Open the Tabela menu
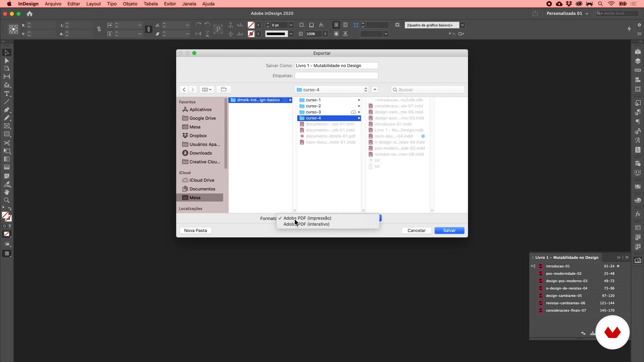Viewport: 644px width, 362px height. 151,4
